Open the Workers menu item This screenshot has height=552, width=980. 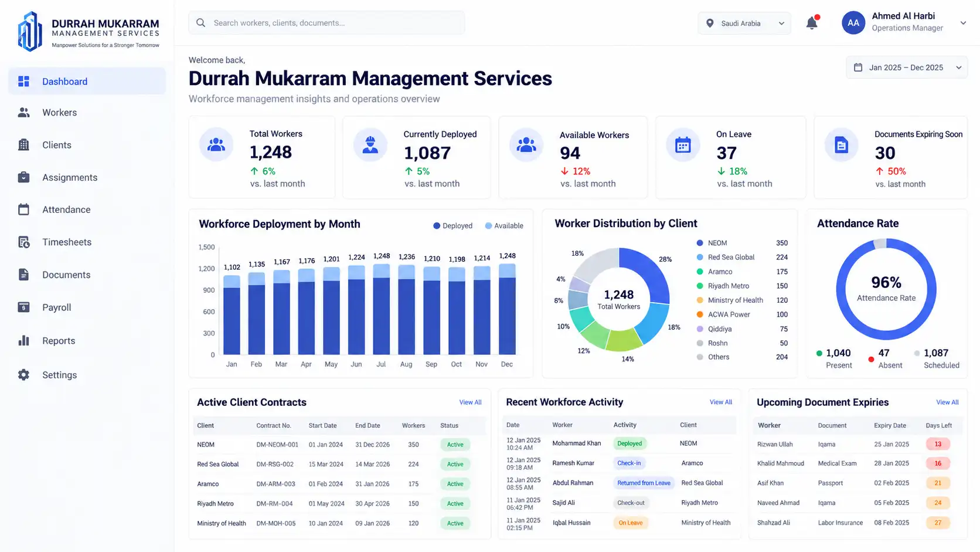[x=87, y=113]
